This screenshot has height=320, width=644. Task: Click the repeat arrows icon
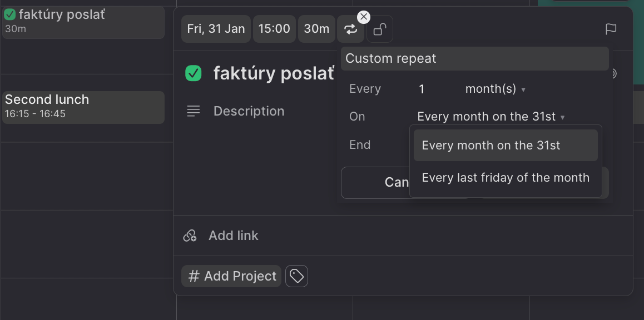click(350, 29)
